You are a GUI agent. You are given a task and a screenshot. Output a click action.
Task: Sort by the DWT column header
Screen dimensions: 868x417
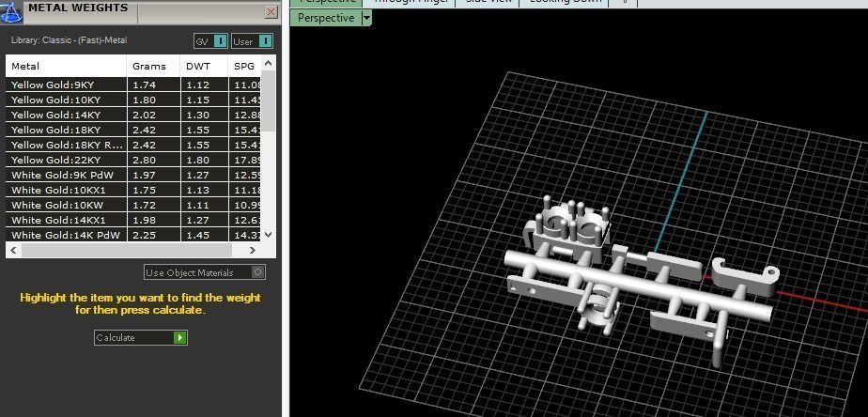(x=204, y=66)
